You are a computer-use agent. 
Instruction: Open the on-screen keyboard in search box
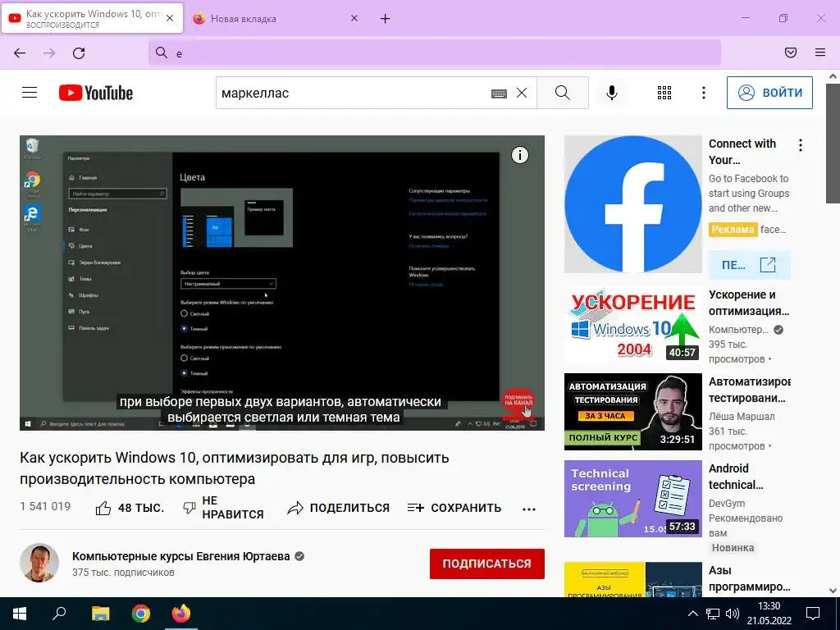(499, 94)
